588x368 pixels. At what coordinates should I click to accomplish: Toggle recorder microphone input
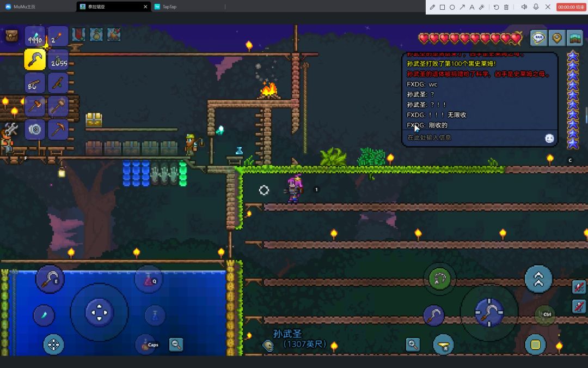click(536, 7)
